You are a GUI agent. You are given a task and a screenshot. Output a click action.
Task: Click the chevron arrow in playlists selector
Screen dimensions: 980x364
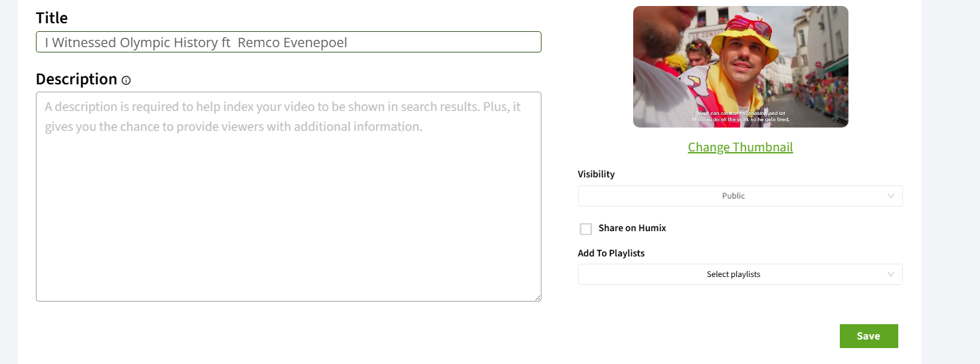tap(891, 274)
